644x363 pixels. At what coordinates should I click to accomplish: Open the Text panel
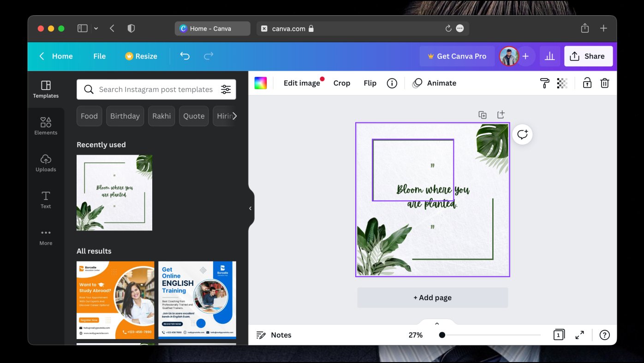(x=46, y=200)
